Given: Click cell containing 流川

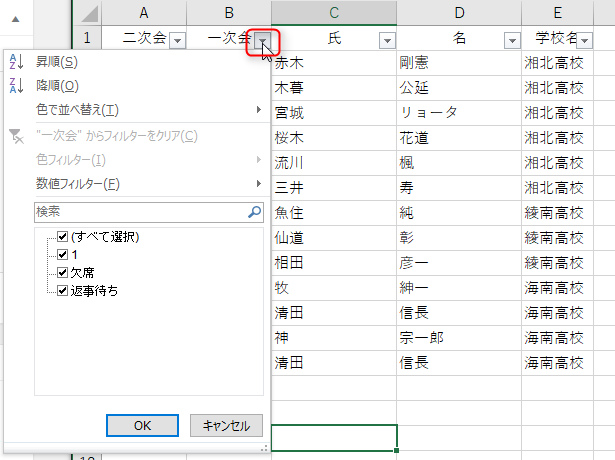Looking at the screenshot, I should tap(334, 163).
